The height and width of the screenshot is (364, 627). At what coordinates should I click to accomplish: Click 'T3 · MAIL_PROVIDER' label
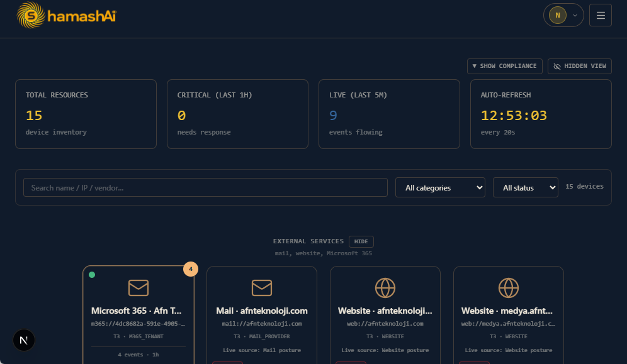(x=262, y=336)
